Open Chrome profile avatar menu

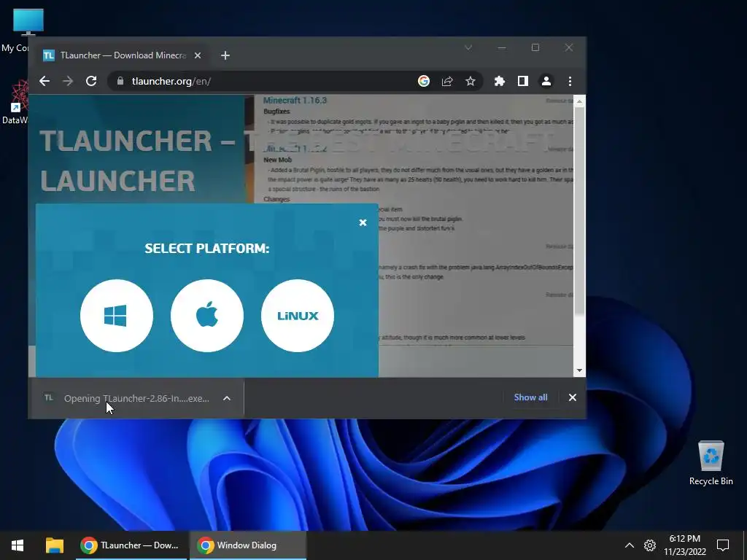click(x=546, y=81)
